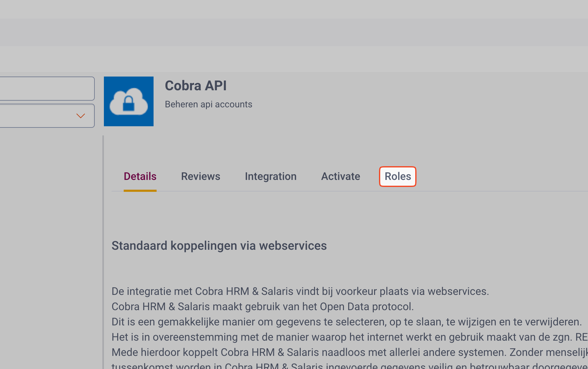The image size is (588, 369).
Task: Click the line starting 'Dit is een gemakkelijke'
Action: click(x=347, y=322)
